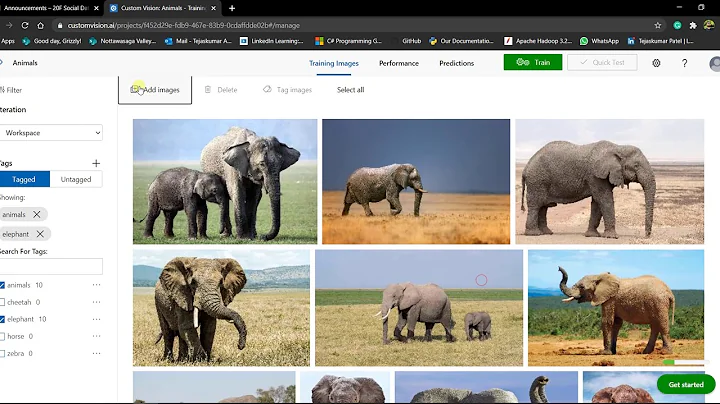Open the C# Programming bookmark
The image size is (720, 404).
(x=349, y=41)
